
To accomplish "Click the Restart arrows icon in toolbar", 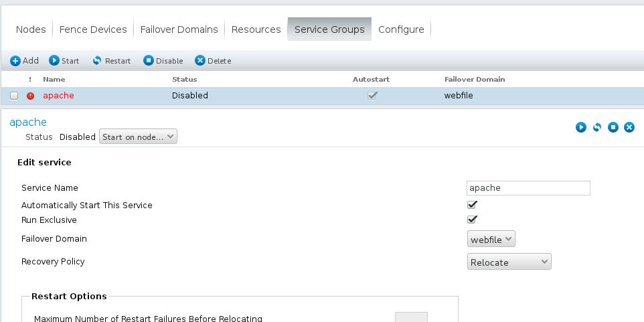I will [97, 60].
